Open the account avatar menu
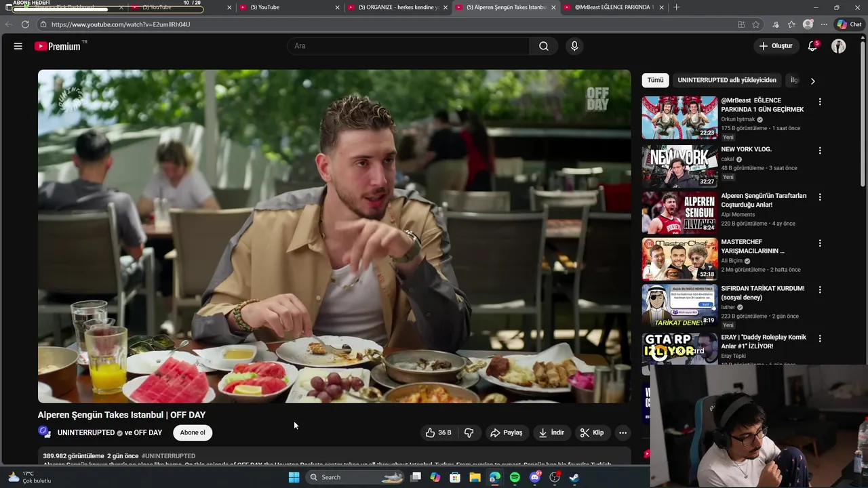868x488 pixels. 839,46
